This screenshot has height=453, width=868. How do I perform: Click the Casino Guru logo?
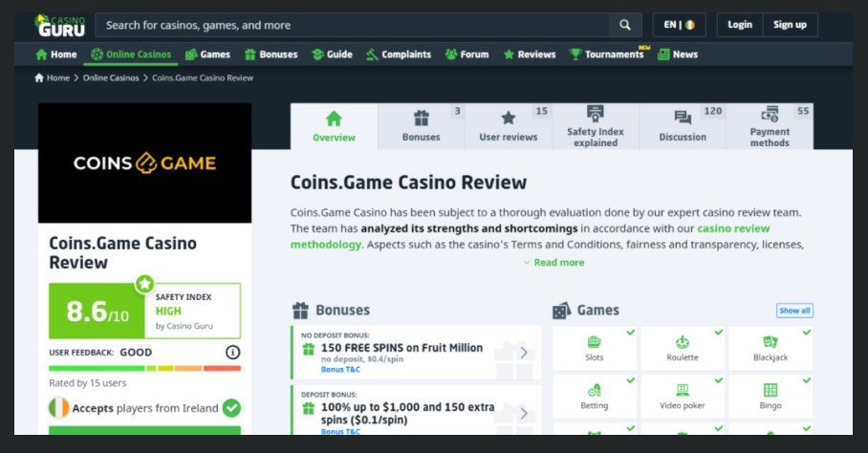60,26
